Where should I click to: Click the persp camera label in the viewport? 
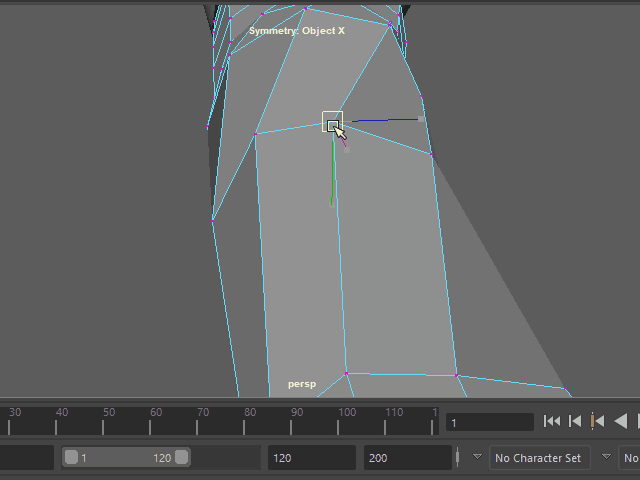pos(302,384)
